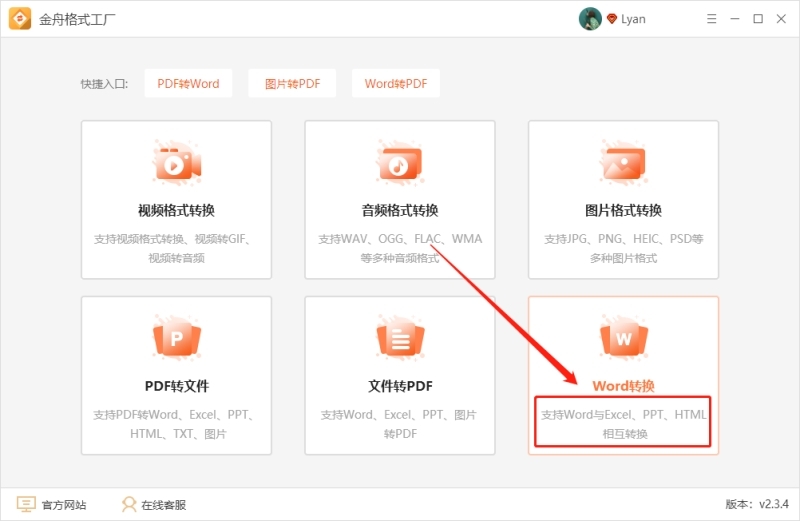Click the W icon for Word转换
The image size is (800, 521).
tap(623, 338)
